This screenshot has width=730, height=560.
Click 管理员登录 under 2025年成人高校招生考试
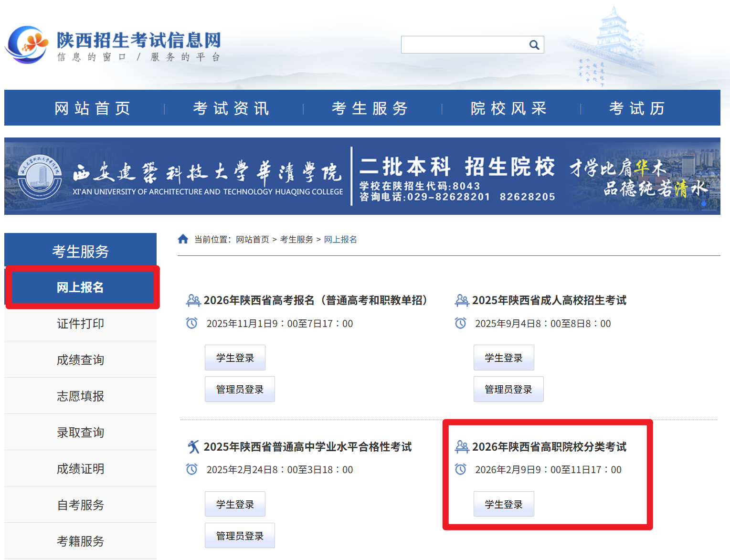tap(508, 389)
